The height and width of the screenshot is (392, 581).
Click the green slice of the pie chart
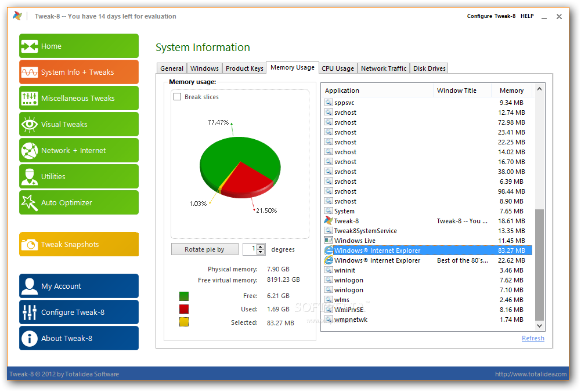(230, 155)
